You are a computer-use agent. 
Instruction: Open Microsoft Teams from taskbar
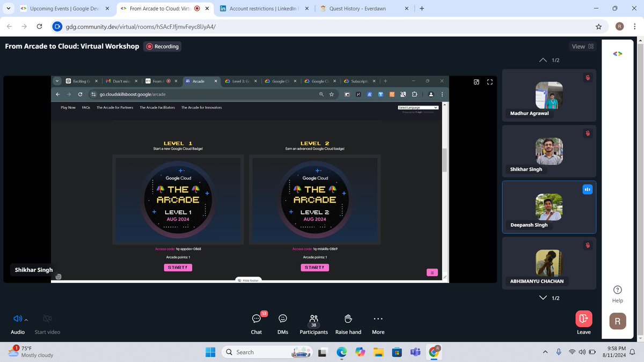(x=414, y=352)
